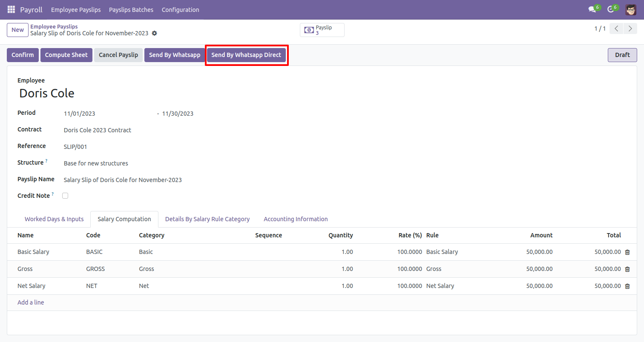Go to the previous record arrow
The width and height of the screenshot is (644, 342).
pyautogui.click(x=616, y=28)
